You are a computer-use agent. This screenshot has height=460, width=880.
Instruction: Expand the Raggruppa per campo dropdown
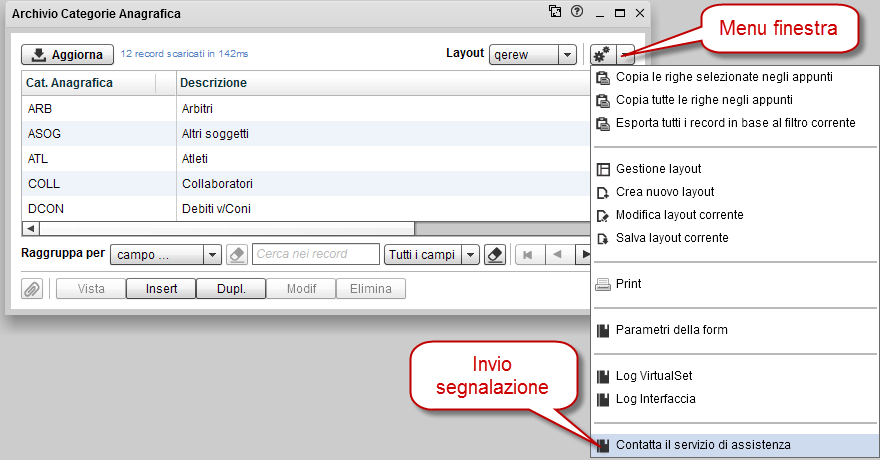coord(212,255)
